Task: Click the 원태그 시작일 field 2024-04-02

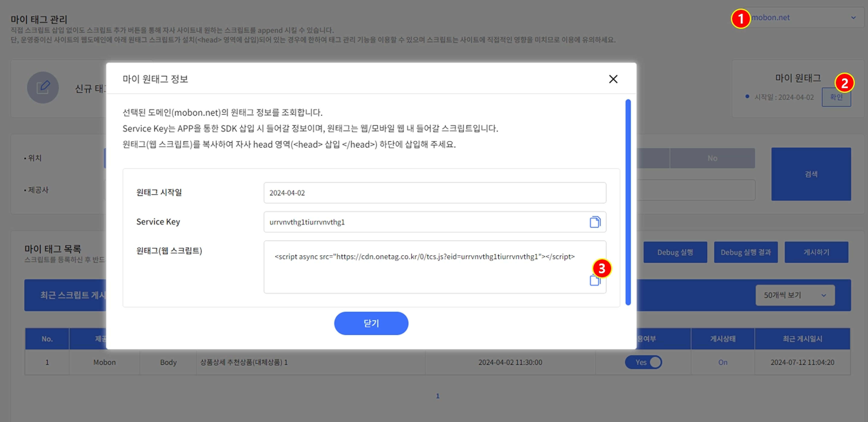Action: (435, 193)
